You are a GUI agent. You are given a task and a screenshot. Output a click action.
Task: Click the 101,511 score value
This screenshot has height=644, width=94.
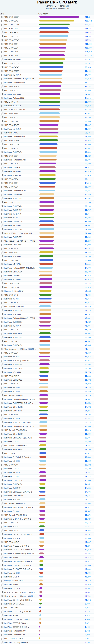(x=88, y=59)
